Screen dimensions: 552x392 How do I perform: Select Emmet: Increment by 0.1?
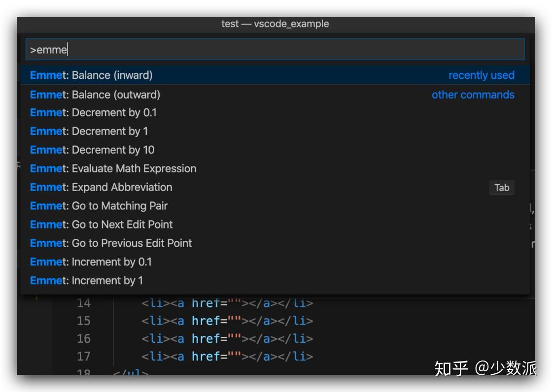click(91, 262)
